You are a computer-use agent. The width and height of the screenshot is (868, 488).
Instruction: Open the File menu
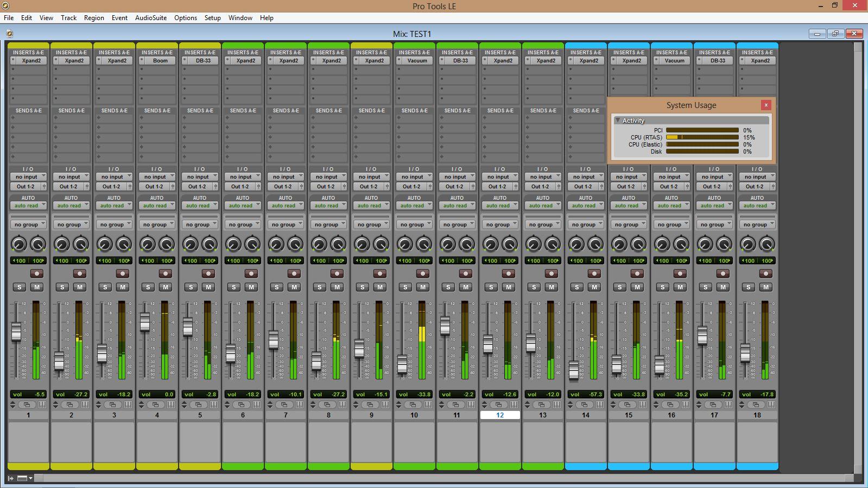coord(9,18)
